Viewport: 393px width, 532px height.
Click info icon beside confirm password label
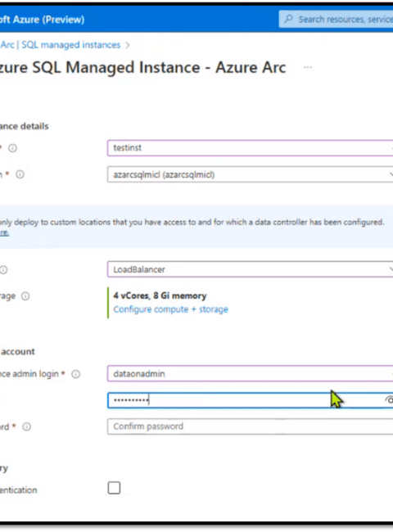[x=27, y=426]
